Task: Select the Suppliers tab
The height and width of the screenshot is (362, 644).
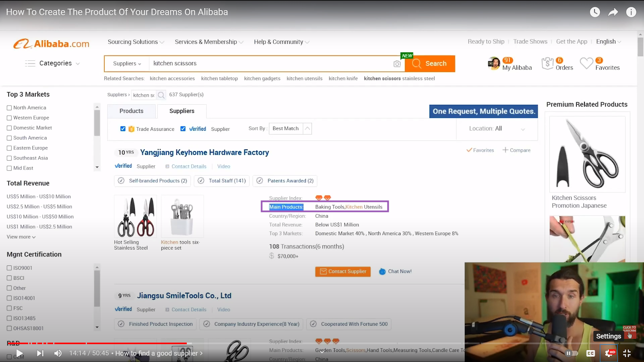Action: point(182,111)
